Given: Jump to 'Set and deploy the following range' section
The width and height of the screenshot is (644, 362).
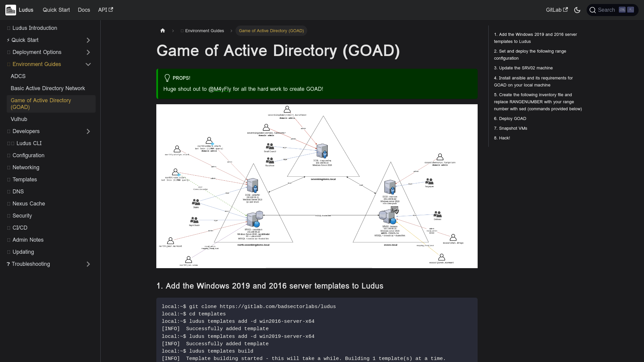Looking at the screenshot, I should pos(530,55).
